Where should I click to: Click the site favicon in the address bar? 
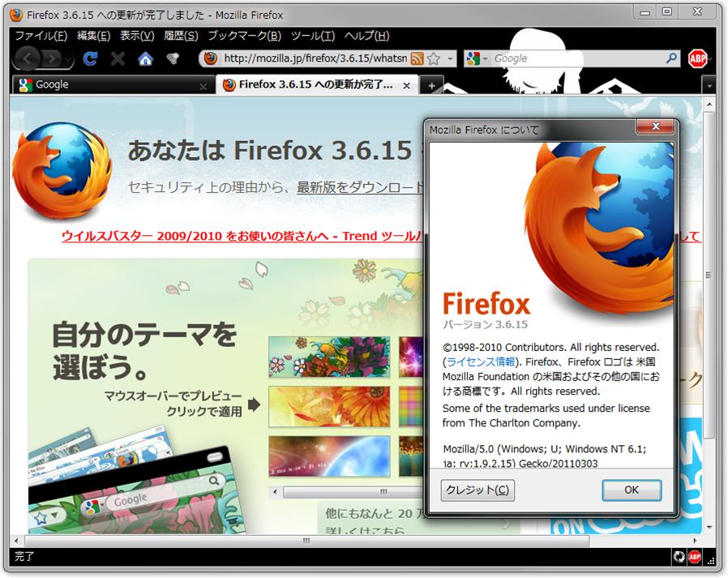(211, 58)
